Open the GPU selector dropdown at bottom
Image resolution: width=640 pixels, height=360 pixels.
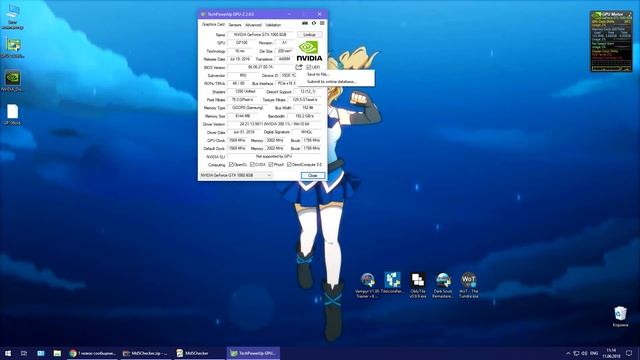point(236,175)
